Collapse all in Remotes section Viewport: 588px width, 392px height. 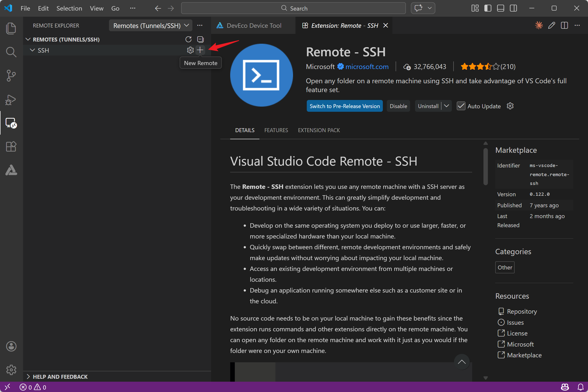click(x=200, y=39)
